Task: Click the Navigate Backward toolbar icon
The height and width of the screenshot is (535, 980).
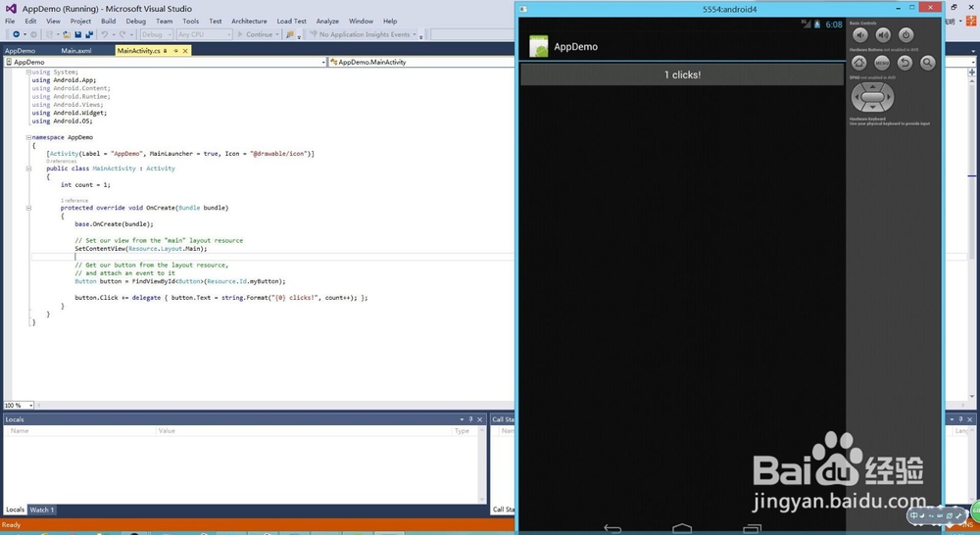Action: point(17,34)
